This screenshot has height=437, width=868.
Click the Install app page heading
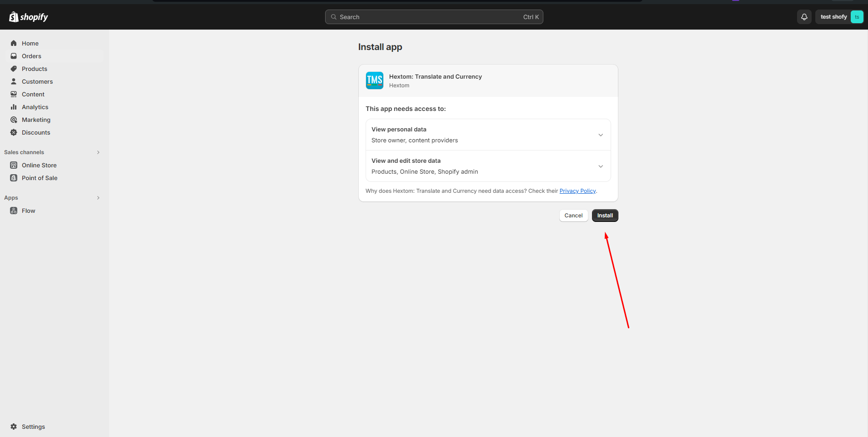point(380,47)
